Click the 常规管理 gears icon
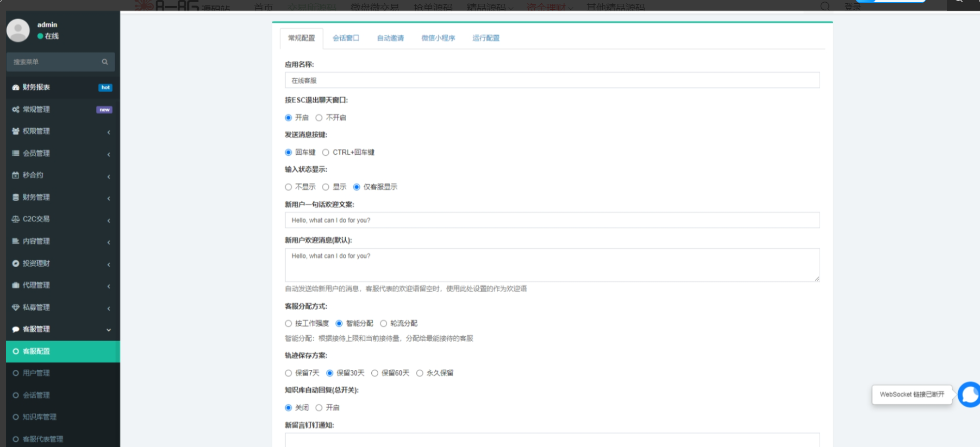 [x=16, y=110]
